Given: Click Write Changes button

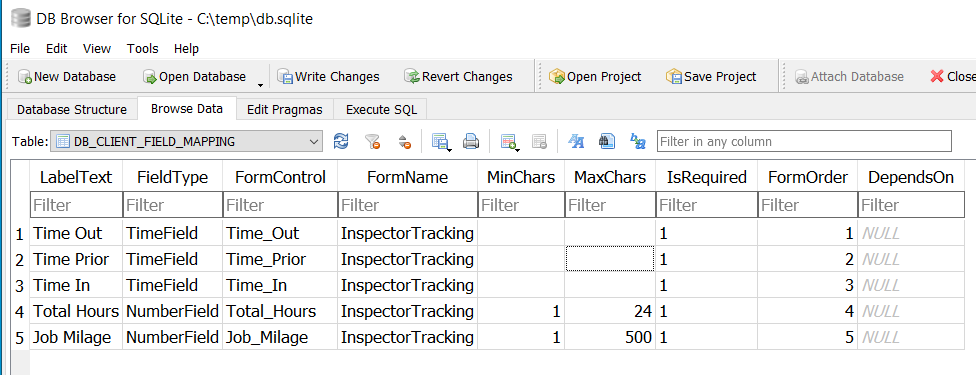Looking at the screenshot, I should click(x=328, y=77).
